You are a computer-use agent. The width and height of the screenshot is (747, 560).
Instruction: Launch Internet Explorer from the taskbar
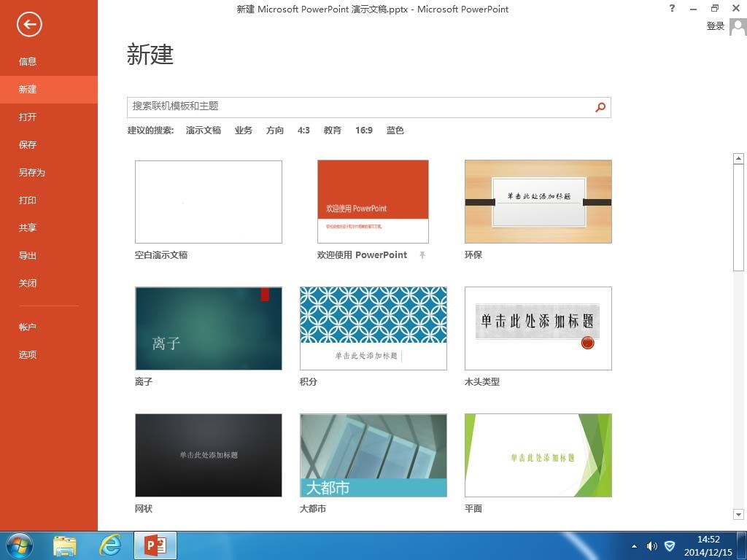pos(110,545)
